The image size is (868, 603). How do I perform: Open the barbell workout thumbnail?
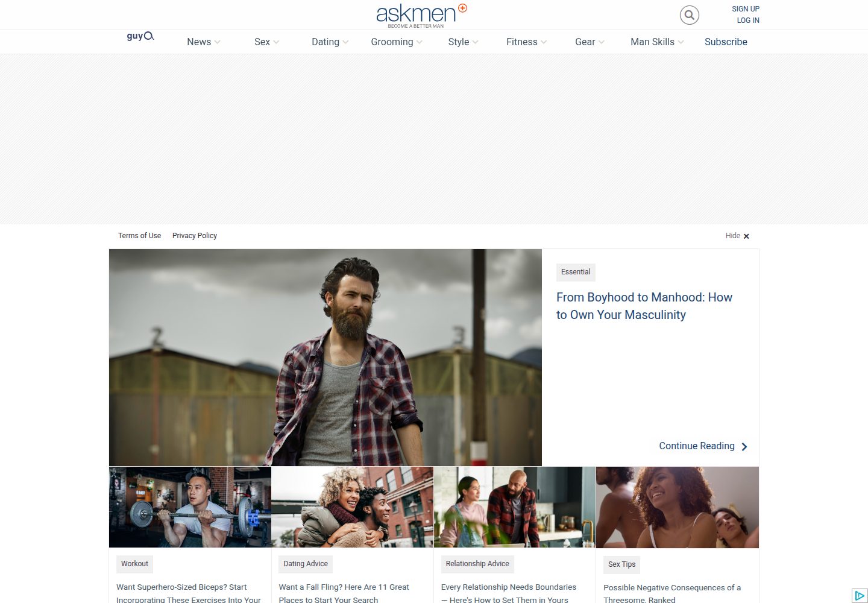click(190, 507)
